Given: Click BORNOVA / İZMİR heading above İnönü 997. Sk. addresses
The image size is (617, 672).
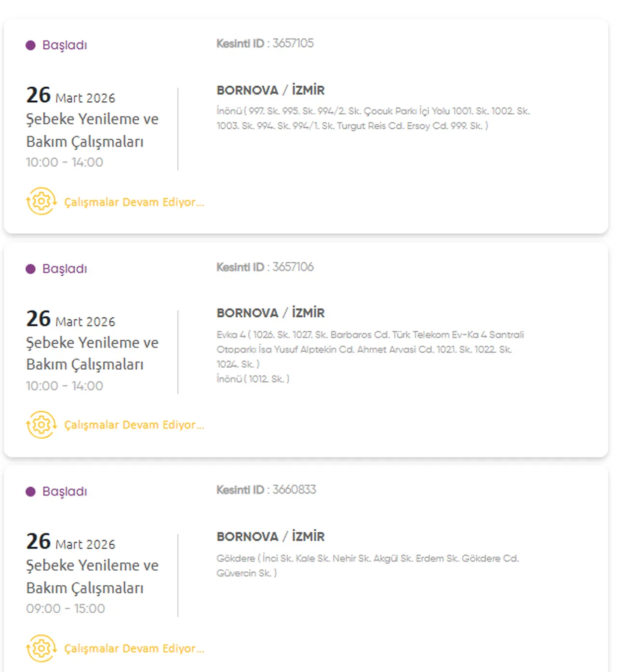Looking at the screenshot, I should coord(270,90).
